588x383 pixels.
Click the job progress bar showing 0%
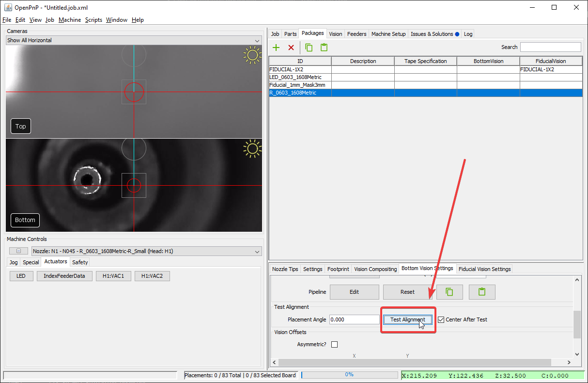click(349, 375)
